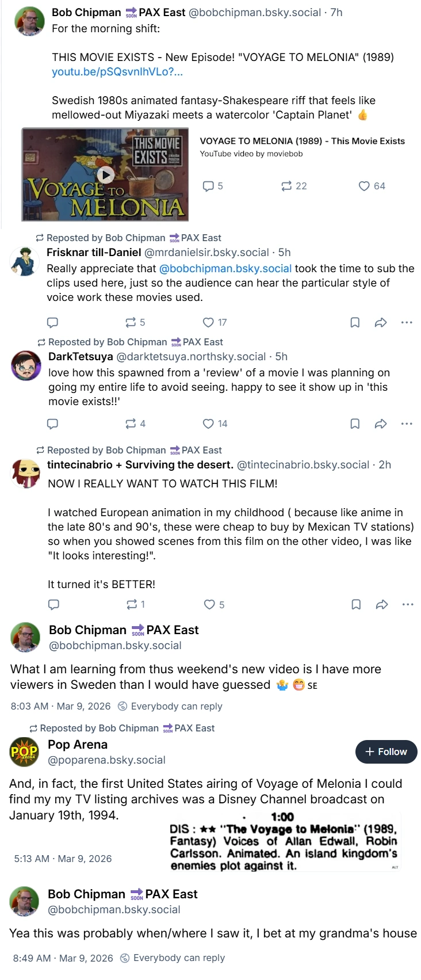Open the TV listing image in Pop Arena's post
Image resolution: width=421 pixels, height=980 pixels.
pos(284,842)
